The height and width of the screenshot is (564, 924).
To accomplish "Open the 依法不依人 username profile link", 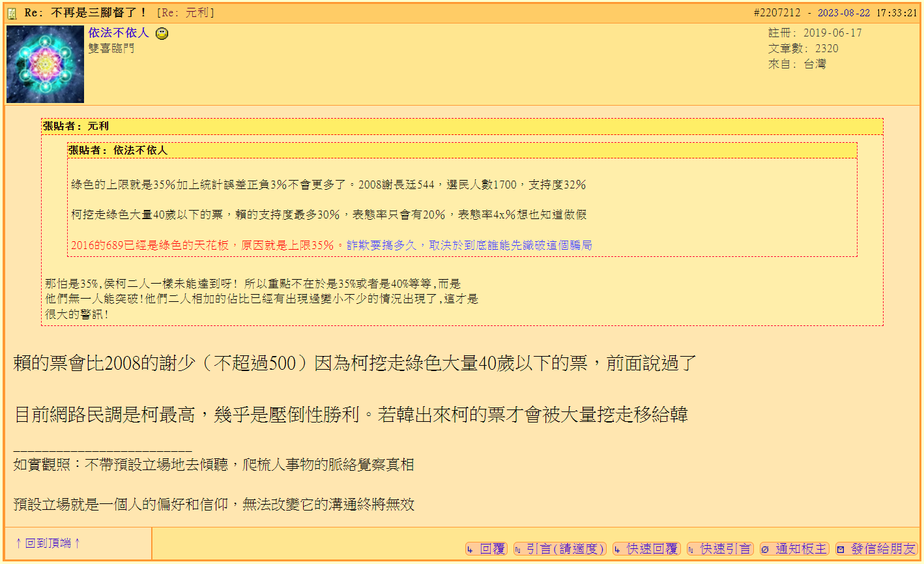I will [117, 33].
